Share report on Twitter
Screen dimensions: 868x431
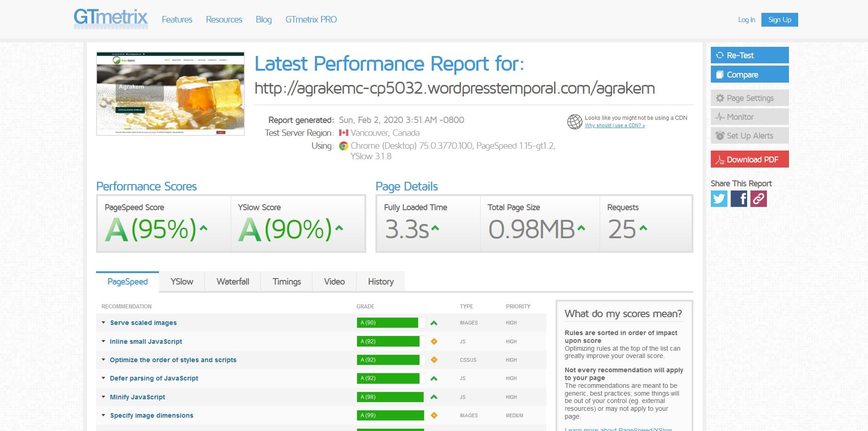(719, 199)
